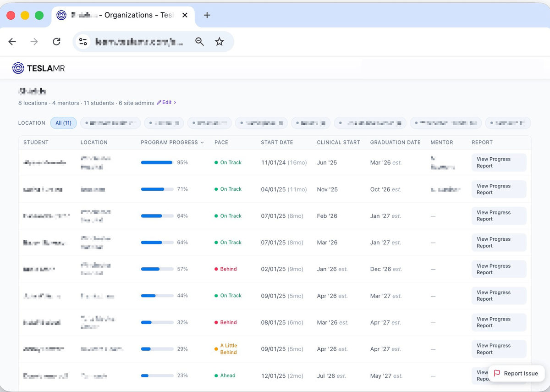550x392 pixels.
Task: Click the pencil icon next to Edit
Action: coord(158,102)
